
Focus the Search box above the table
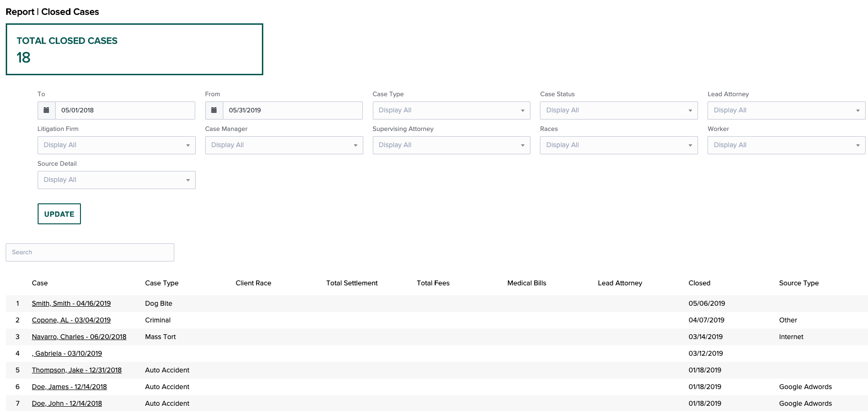90,252
